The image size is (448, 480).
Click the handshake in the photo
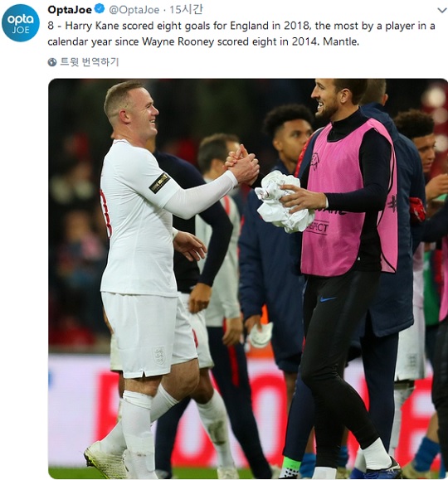pos(243,165)
